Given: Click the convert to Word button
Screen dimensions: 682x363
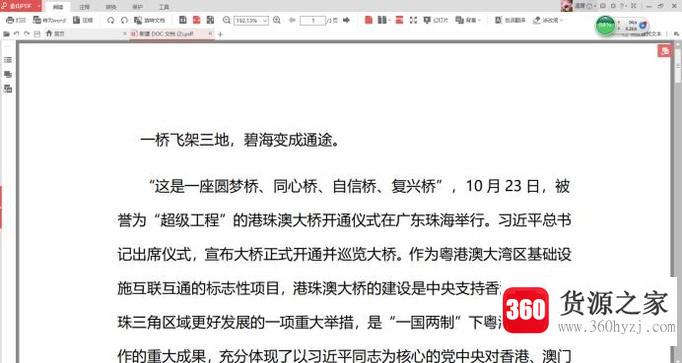Looking at the screenshot, I should pos(50,20).
